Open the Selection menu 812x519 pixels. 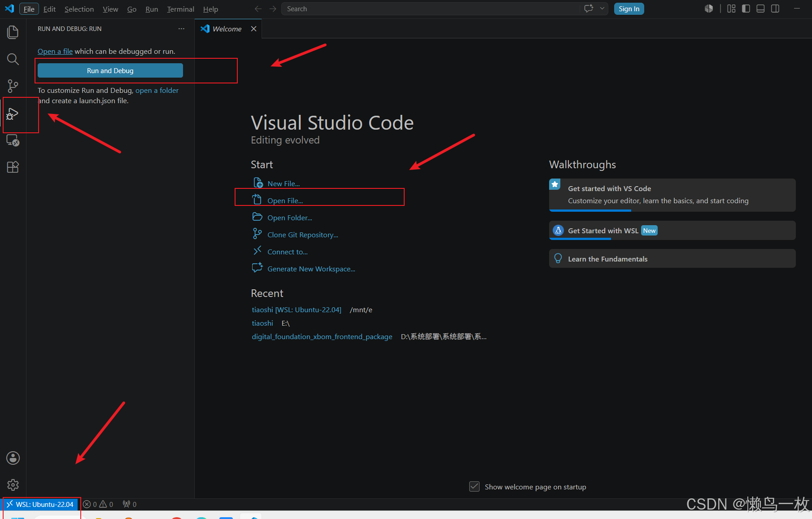click(79, 9)
